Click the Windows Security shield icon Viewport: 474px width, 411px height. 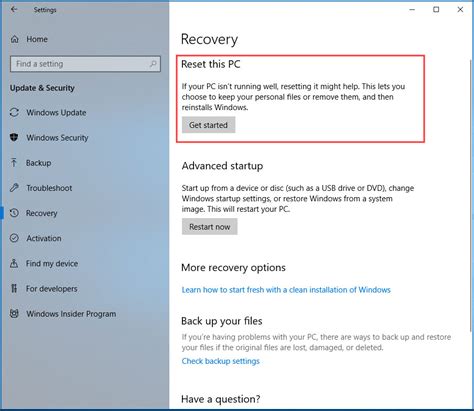click(14, 137)
